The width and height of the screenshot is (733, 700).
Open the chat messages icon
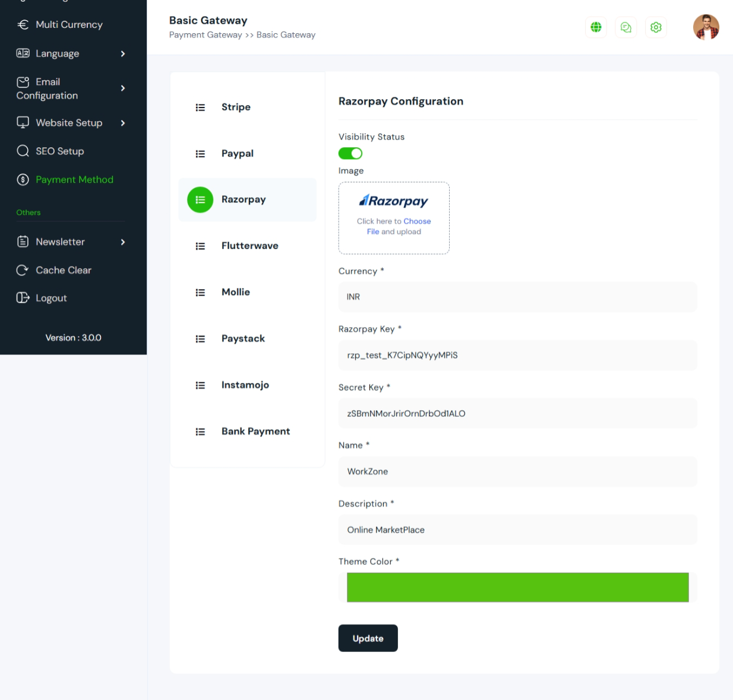click(x=625, y=27)
